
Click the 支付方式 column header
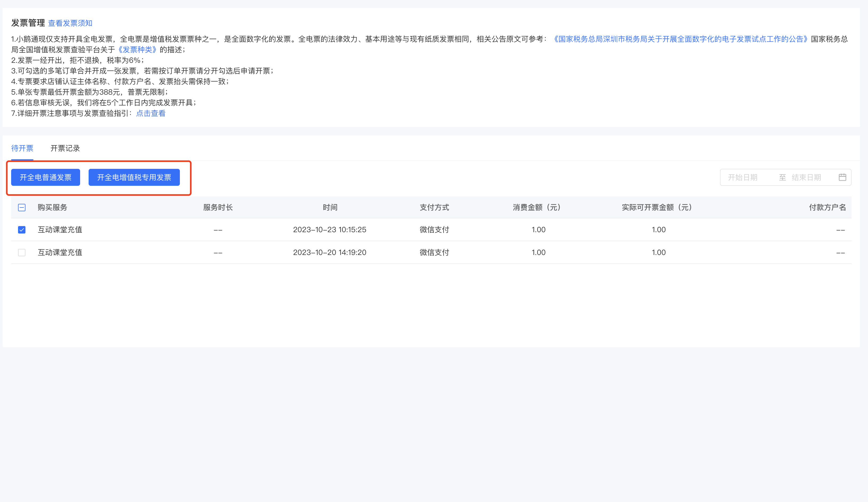coord(434,208)
